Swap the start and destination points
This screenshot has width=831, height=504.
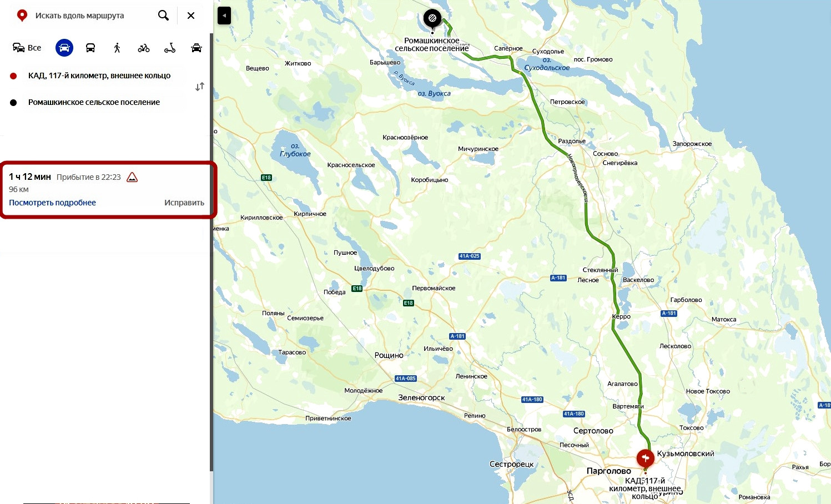coord(200,87)
